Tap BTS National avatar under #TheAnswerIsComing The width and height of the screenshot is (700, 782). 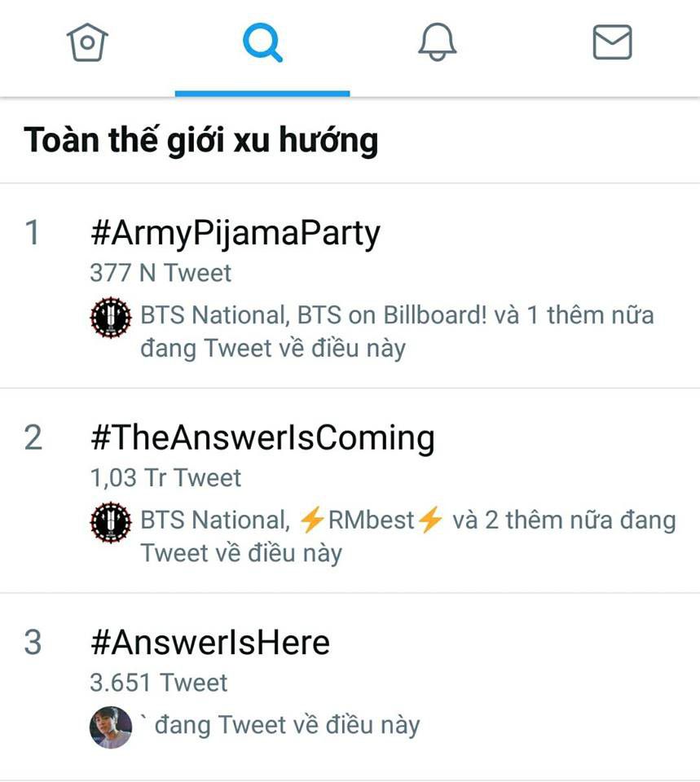tap(111, 523)
